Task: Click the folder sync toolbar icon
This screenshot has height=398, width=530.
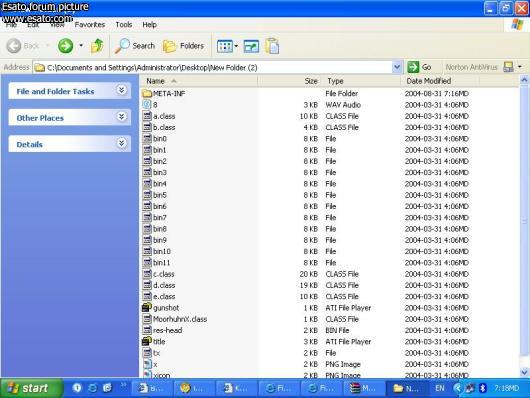Action: pyautogui.click(x=251, y=46)
